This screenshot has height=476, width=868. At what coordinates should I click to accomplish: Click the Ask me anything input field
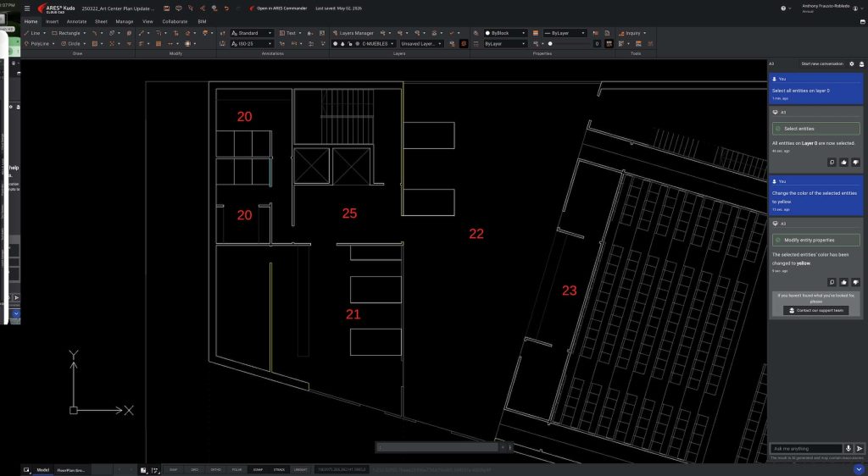pyautogui.click(x=807, y=448)
